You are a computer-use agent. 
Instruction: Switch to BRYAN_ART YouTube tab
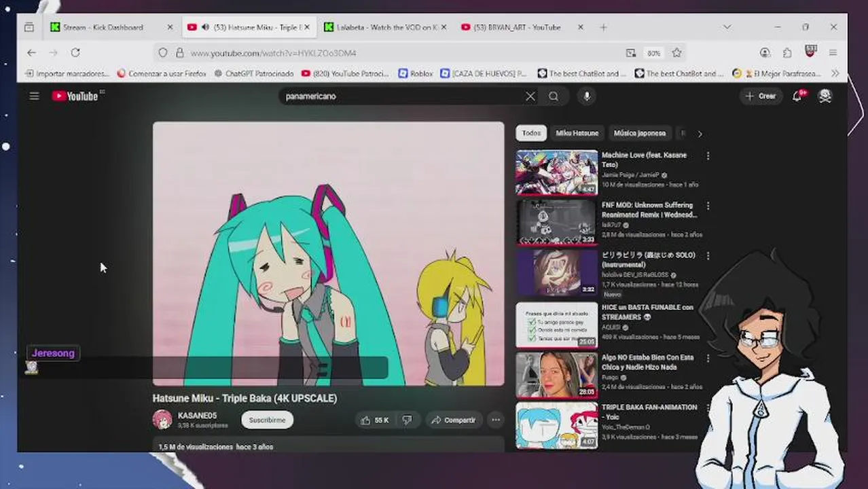pos(522,27)
